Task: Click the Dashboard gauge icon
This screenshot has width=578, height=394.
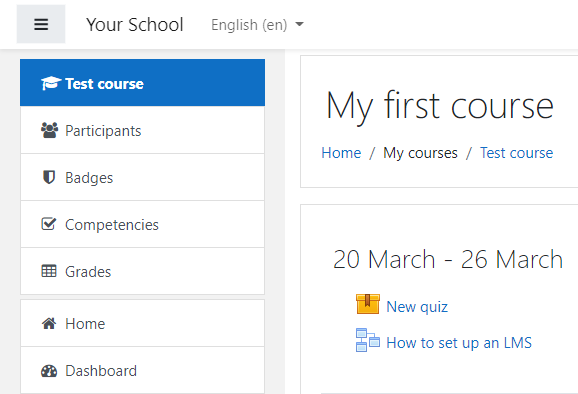Action: pyautogui.click(x=49, y=371)
